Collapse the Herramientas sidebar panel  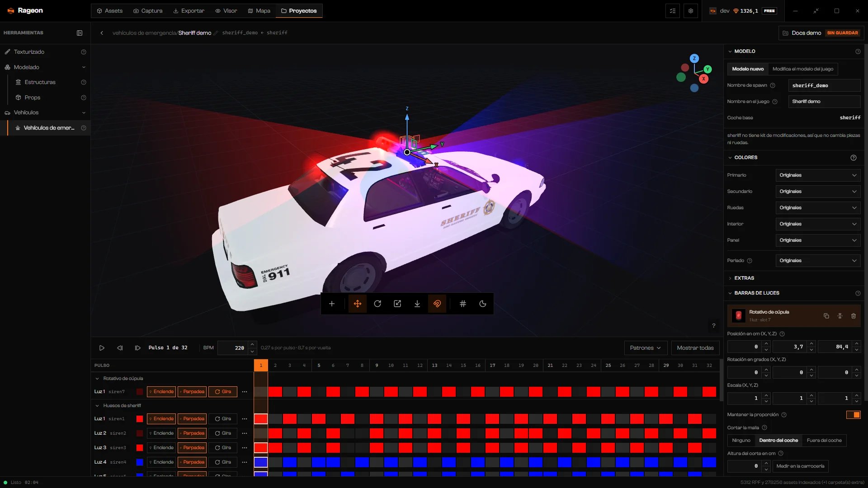tap(80, 33)
